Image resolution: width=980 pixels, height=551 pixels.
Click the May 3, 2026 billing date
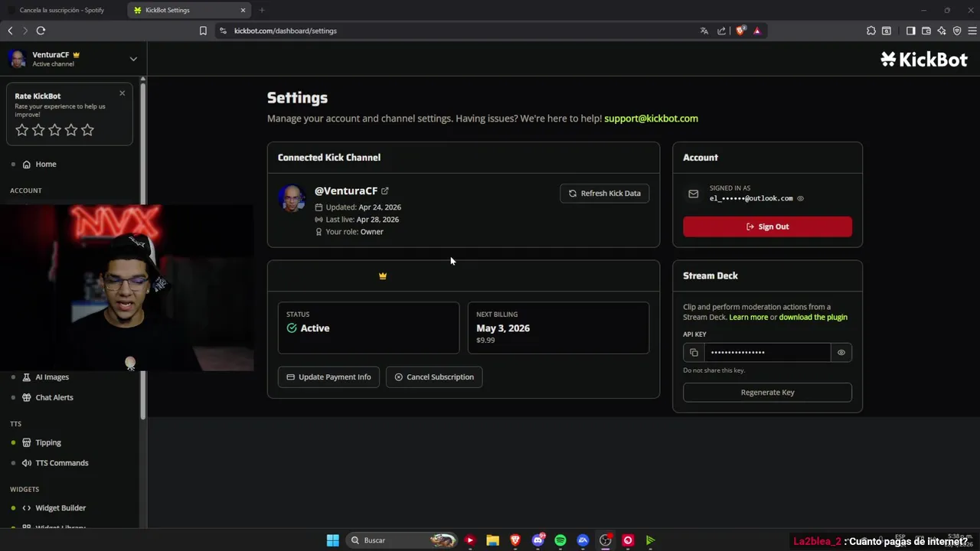click(x=503, y=328)
